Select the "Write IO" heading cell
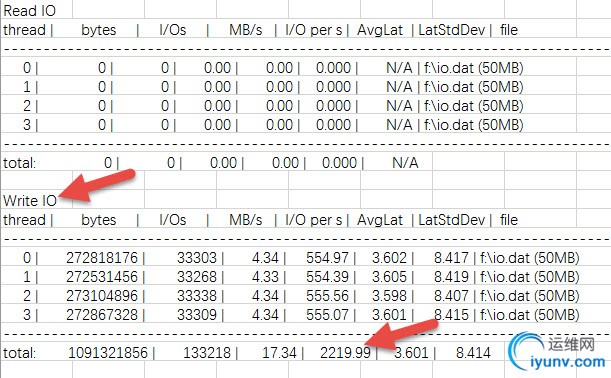 click(30, 201)
